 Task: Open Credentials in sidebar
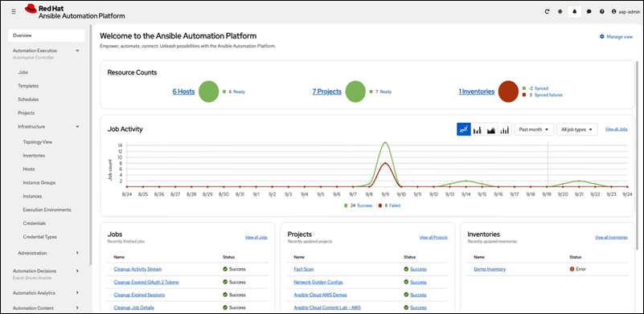click(x=34, y=223)
